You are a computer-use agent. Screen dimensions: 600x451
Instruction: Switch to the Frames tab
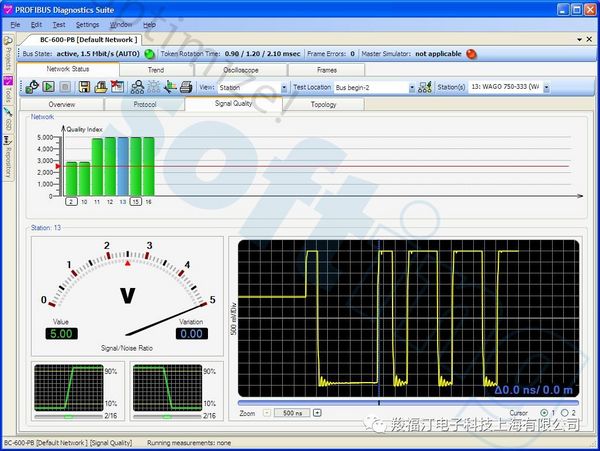click(x=326, y=70)
